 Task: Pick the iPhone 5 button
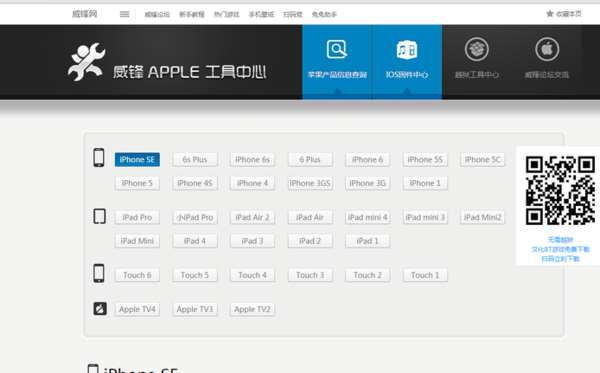coord(137,183)
